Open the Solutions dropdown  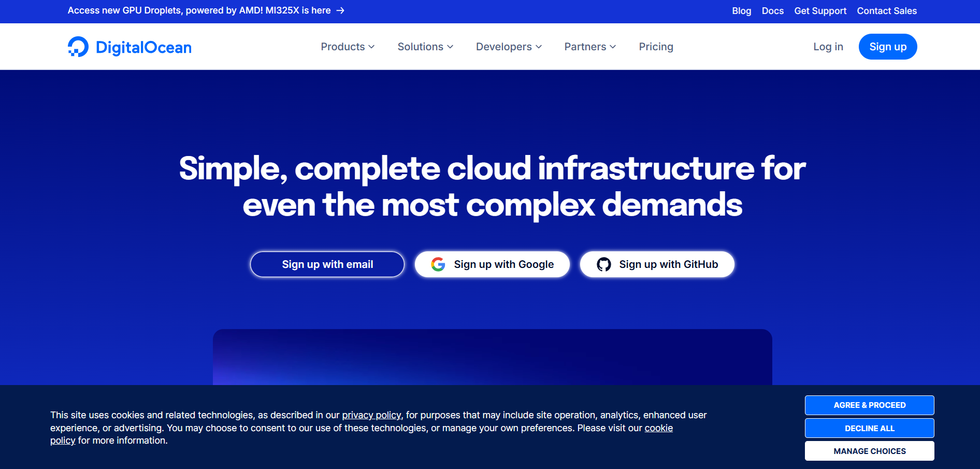coord(425,47)
